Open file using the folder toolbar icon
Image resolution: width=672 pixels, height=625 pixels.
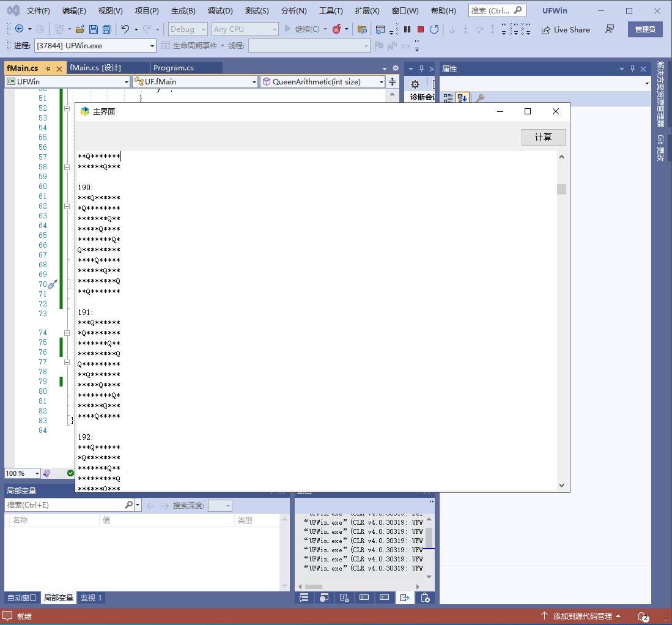coord(79,29)
